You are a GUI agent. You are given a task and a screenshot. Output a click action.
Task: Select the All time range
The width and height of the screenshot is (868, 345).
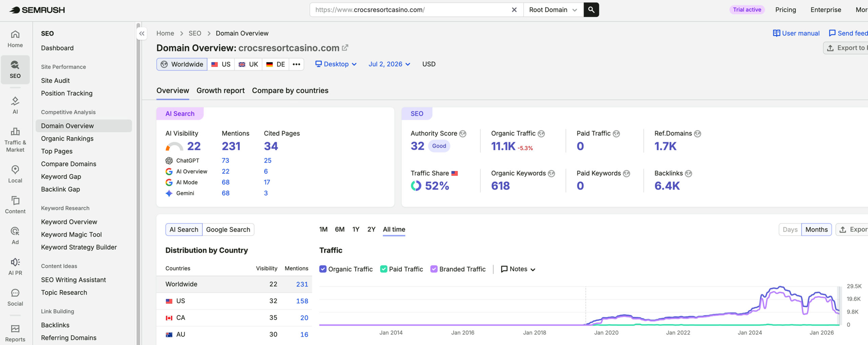click(394, 230)
